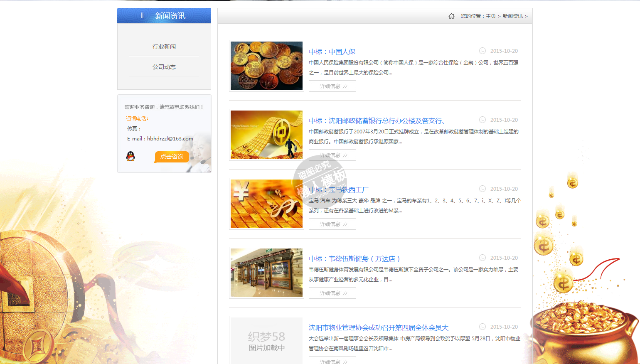The height and width of the screenshot is (364, 640).
Task: Open article 沈阳市物业管理协会成功召开第四届全体会员大
Action: click(x=379, y=327)
